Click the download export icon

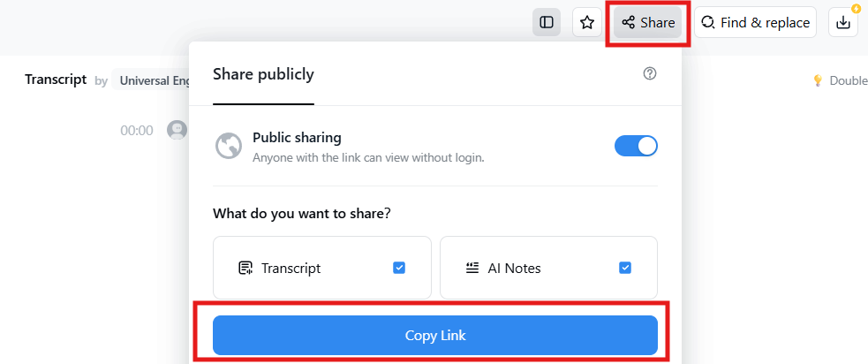(843, 23)
